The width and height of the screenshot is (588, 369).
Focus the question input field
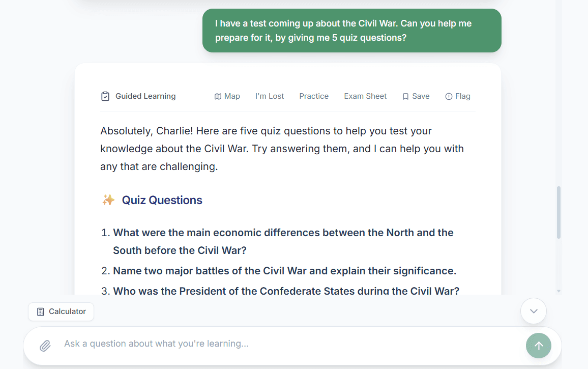[285, 344]
